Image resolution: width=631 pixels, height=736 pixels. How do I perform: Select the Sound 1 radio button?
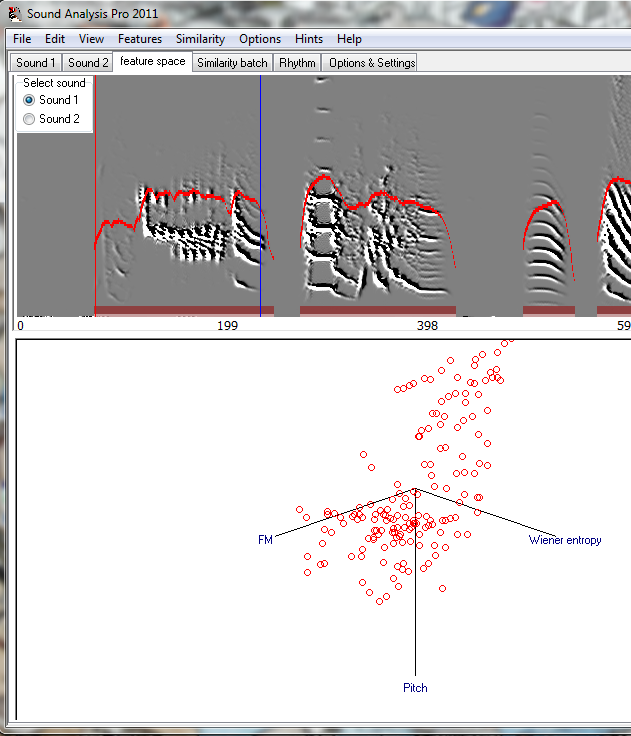[x=30, y=100]
